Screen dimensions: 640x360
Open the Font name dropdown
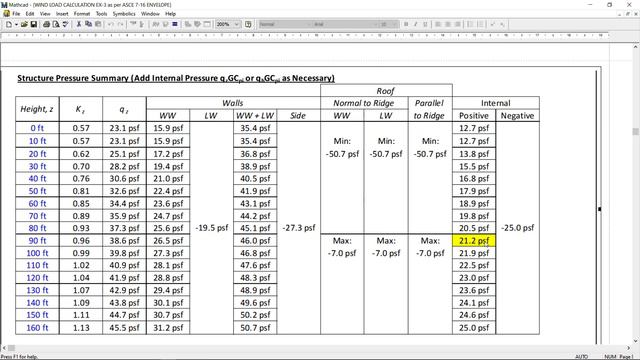click(376, 24)
